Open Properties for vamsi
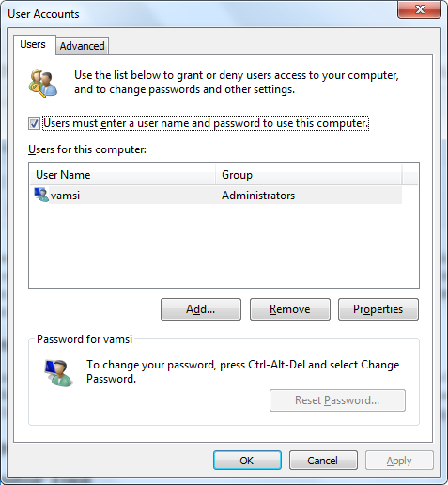Screen dimensions: 448x485 (378, 309)
